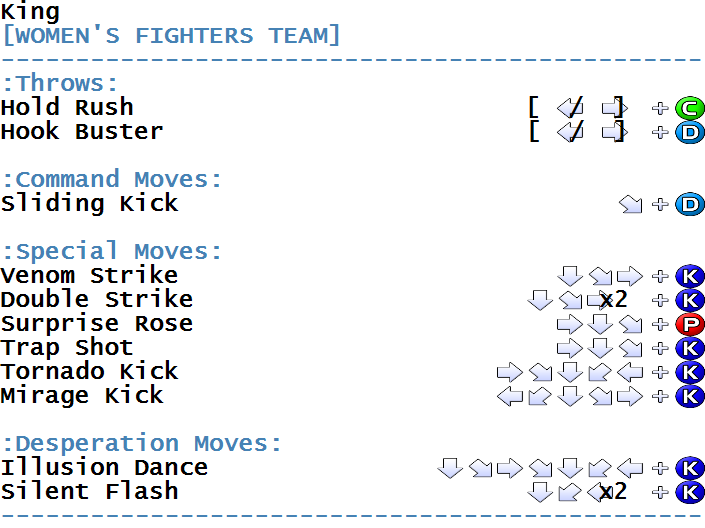The image size is (705, 528).
Task: Click the K button for Illusion Dance
Action: coord(690,468)
